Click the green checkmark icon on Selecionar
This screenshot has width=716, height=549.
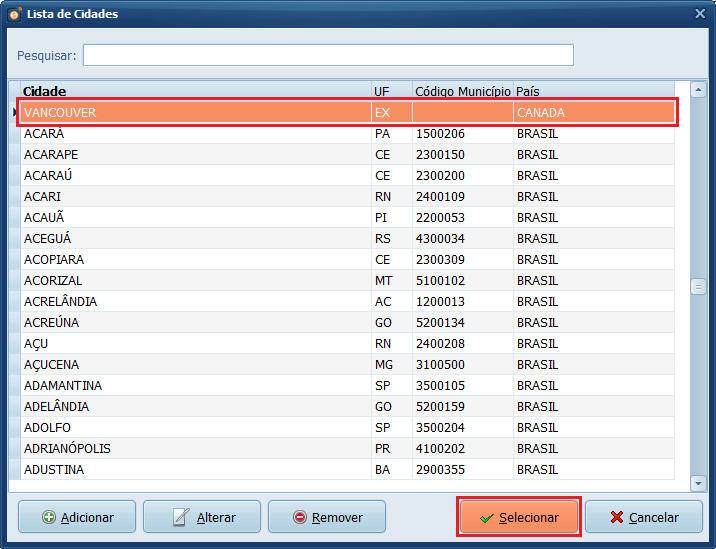pyautogui.click(x=487, y=517)
